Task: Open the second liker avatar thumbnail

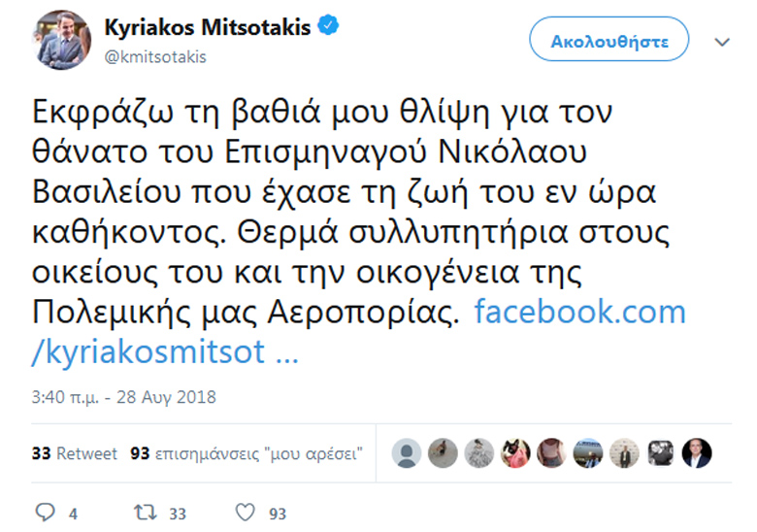Action: 443,453
